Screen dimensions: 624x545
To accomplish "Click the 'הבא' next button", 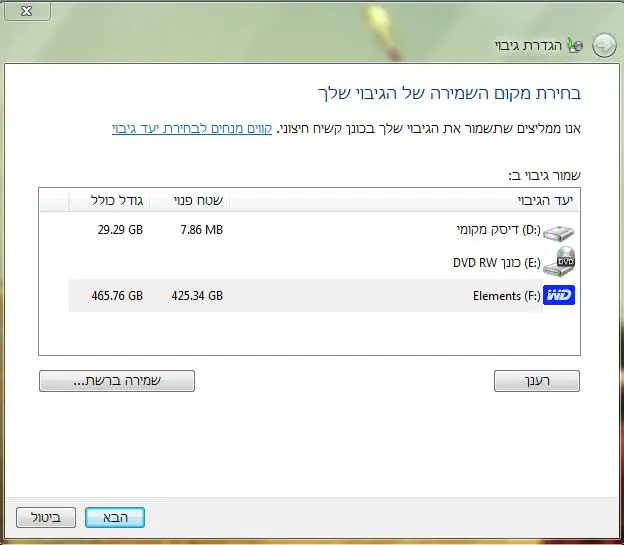I will [x=115, y=517].
